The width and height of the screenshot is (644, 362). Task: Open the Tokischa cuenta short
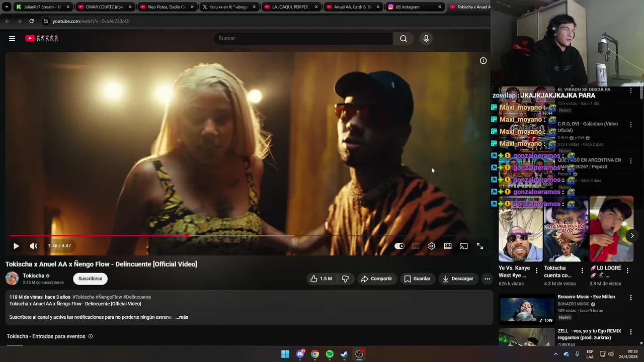click(566, 229)
